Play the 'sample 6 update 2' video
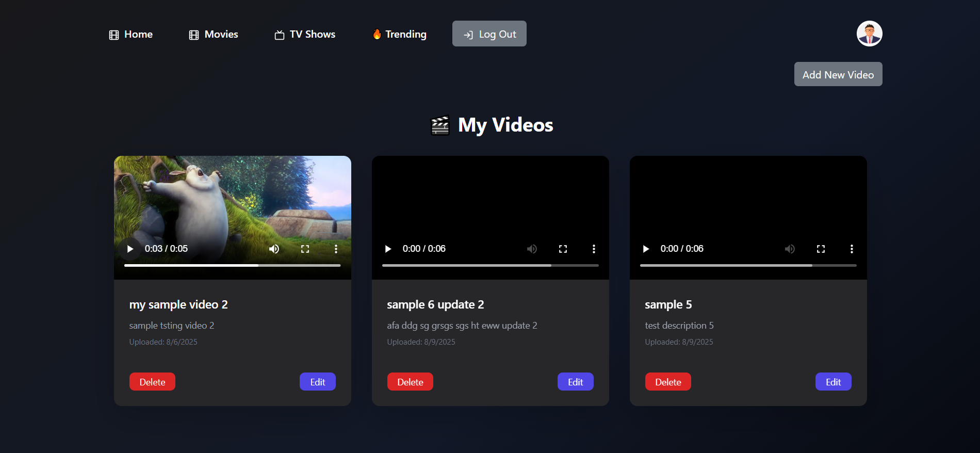The height and width of the screenshot is (453, 980). pos(388,249)
